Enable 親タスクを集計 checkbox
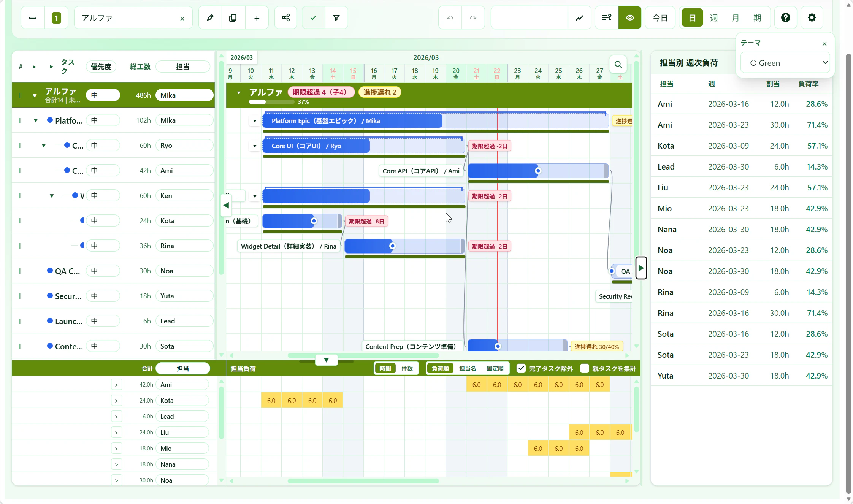 click(585, 368)
